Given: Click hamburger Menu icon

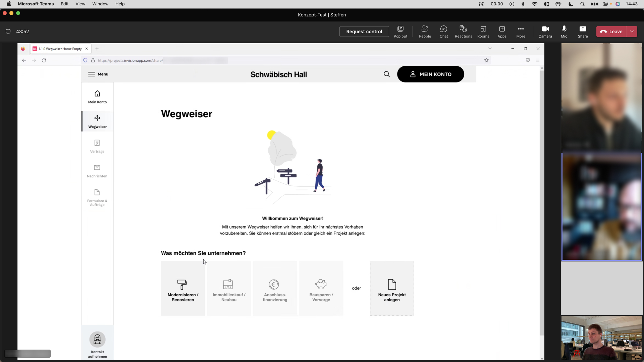Looking at the screenshot, I should tap(92, 74).
